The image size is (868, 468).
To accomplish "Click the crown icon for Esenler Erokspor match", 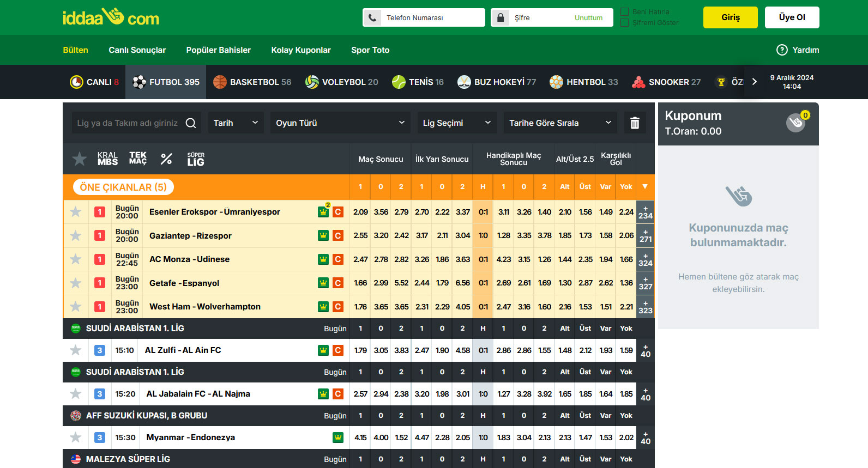I will (323, 211).
